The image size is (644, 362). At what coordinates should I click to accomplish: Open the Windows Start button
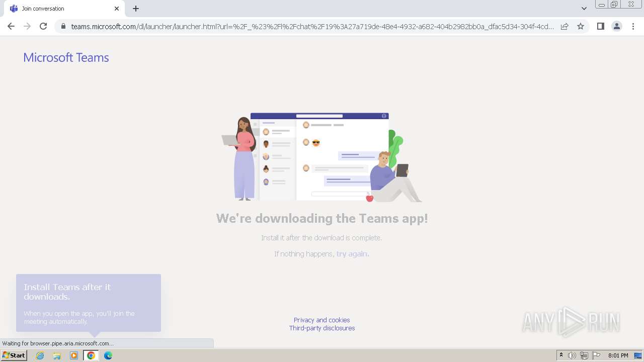pos(14,355)
